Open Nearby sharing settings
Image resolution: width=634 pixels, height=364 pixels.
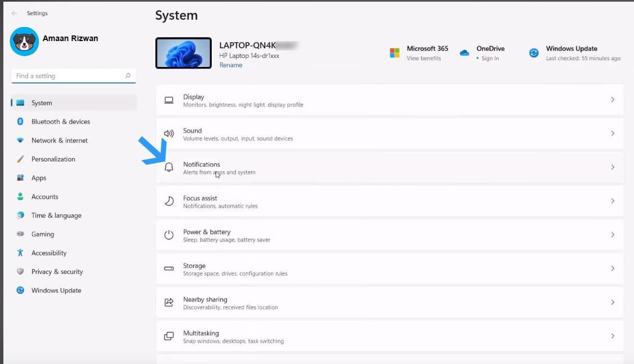tap(389, 302)
